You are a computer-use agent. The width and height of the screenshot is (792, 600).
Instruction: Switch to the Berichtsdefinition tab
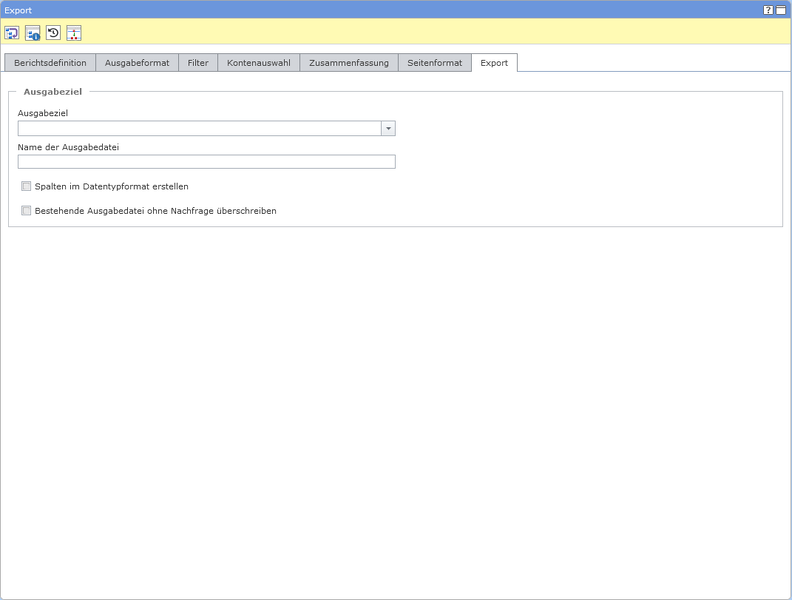coord(50,63)
